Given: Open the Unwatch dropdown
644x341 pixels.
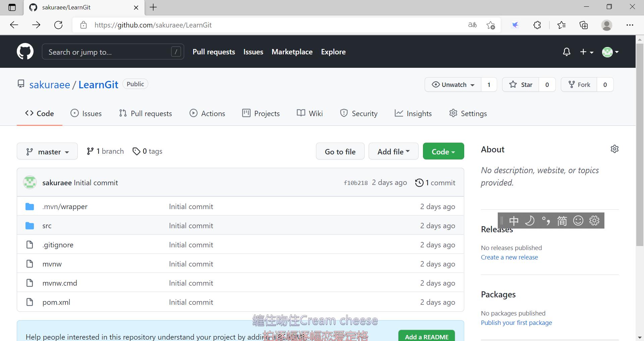Looking at the screenshot, I should 453,85.
